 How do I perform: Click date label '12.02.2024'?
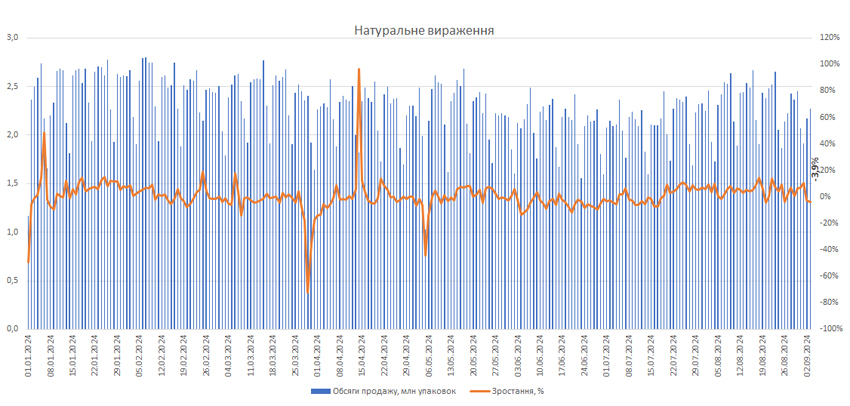(162, 355)
